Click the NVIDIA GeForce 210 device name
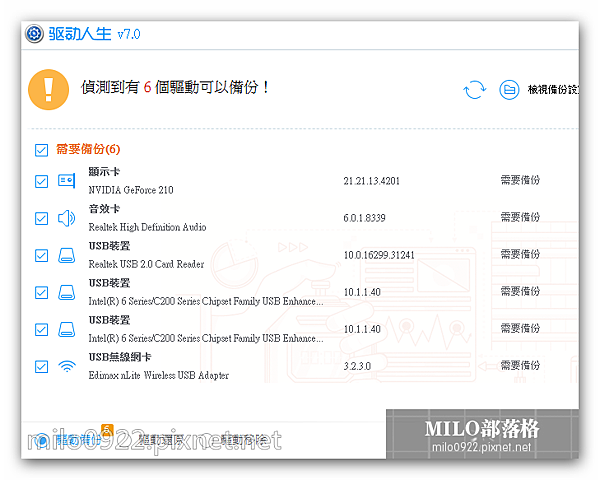This screenshot has width=600, height=480. pos(131,190)
